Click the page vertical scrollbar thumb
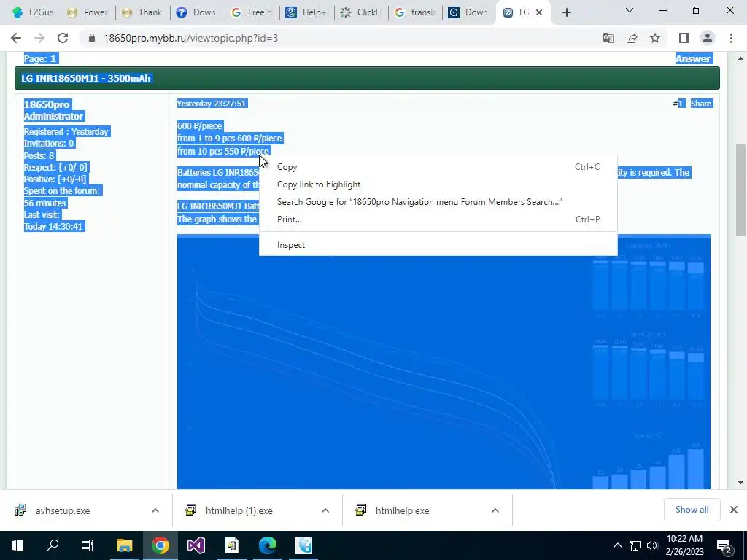This screenshot has height=560, width=747. click(740, 190)
